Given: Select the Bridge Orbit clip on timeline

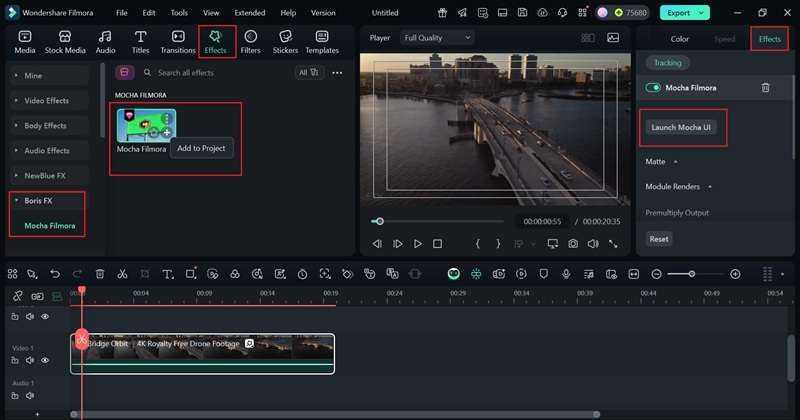Looking at the screenshot, I should coord(203,354).
